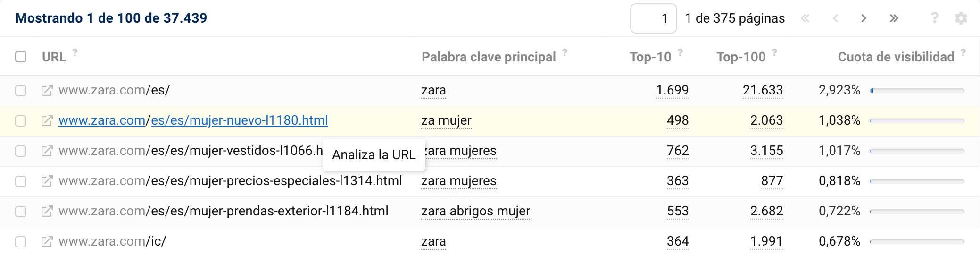
Task: Jump to last page double arrow
Action: (894, 18)
